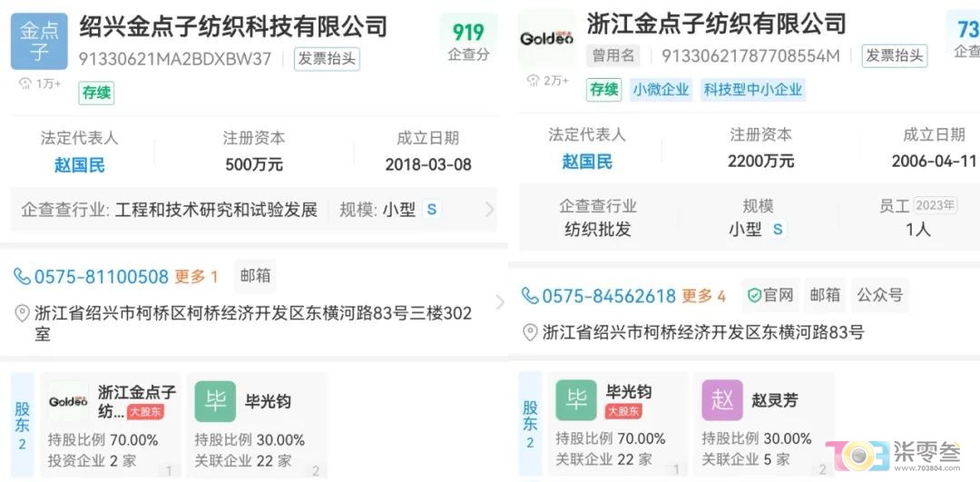Expand industry row with right chevron
980x482 pixels.
click(489, 210)
